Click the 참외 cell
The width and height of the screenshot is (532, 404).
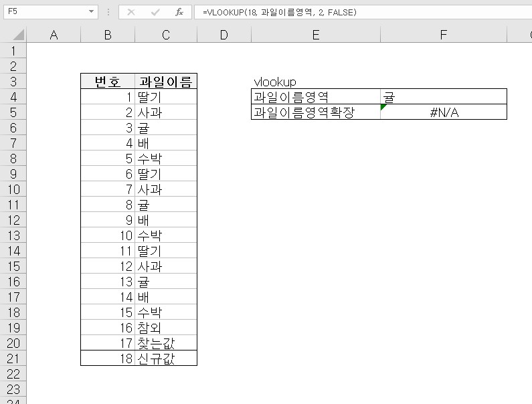click(x=166, y=328)
